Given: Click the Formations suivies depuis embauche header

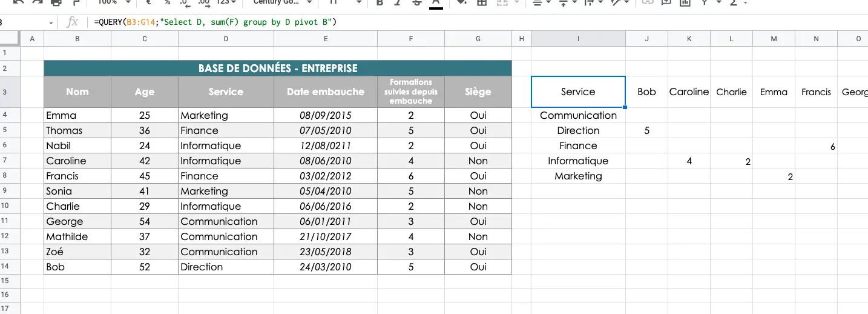Looking at the screenshot, I should (411, 92).
